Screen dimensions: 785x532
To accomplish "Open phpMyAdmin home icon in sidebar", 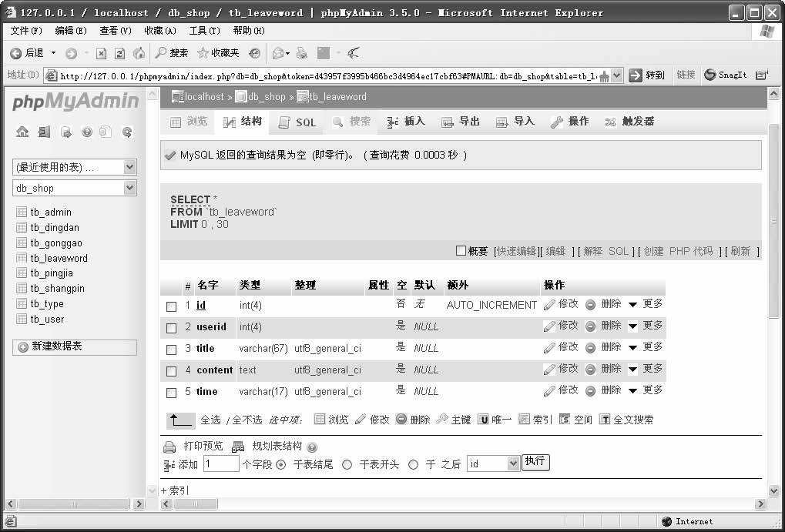I will [x=22, y=132].
